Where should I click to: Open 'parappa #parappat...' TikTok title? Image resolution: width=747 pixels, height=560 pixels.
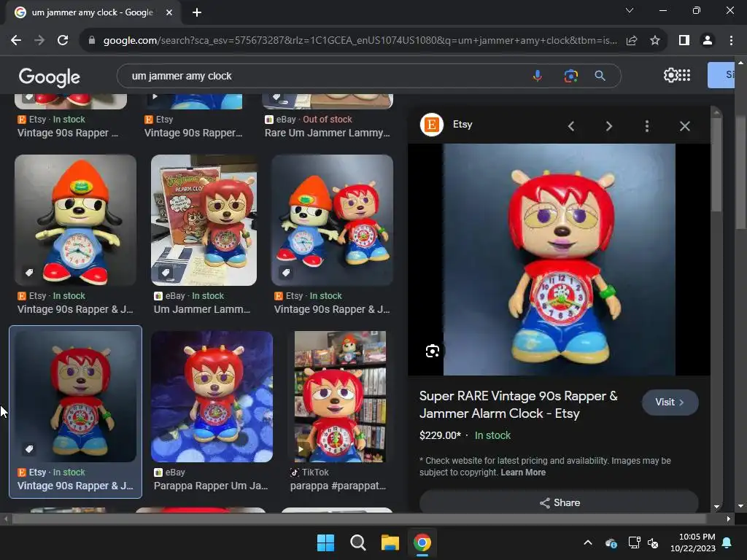(x=338, y=486)
